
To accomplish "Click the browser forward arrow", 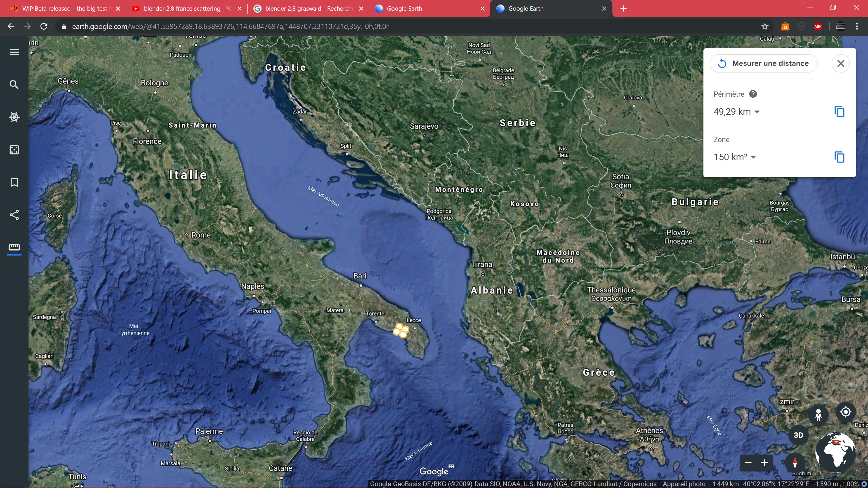I will 28,26.
